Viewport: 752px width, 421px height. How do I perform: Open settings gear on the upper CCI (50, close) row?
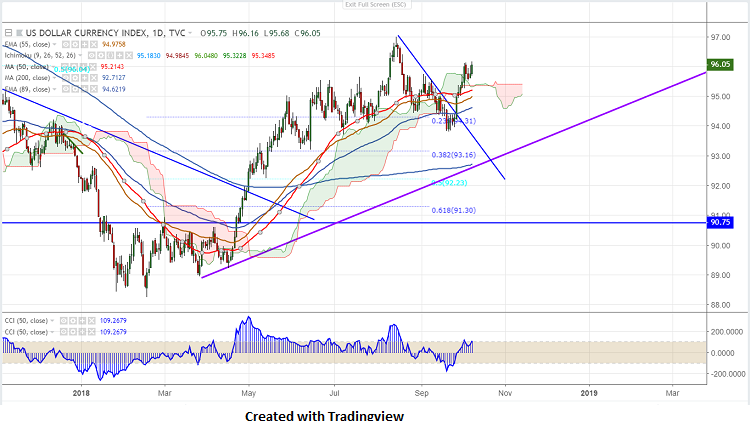coord(73,321)
